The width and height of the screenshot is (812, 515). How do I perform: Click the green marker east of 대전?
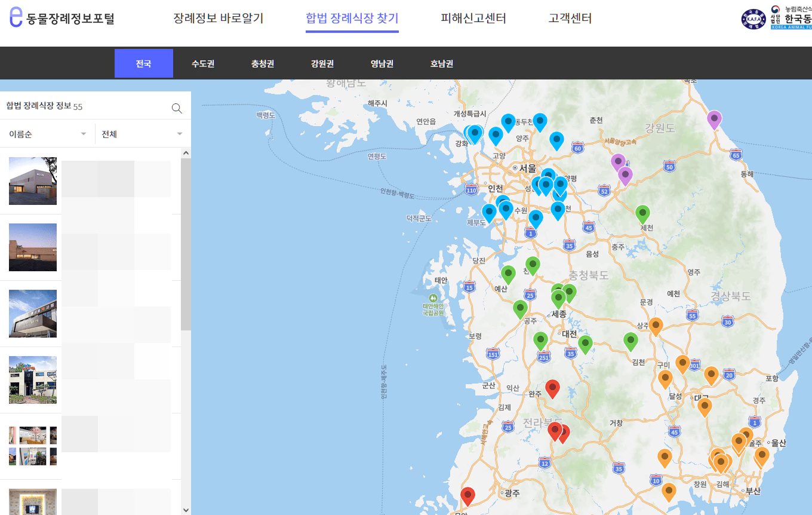pyautogui.click(x=586, y=345)
